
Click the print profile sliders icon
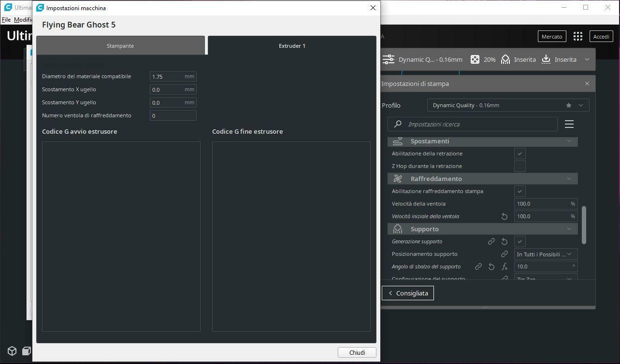tap(389, 59)
